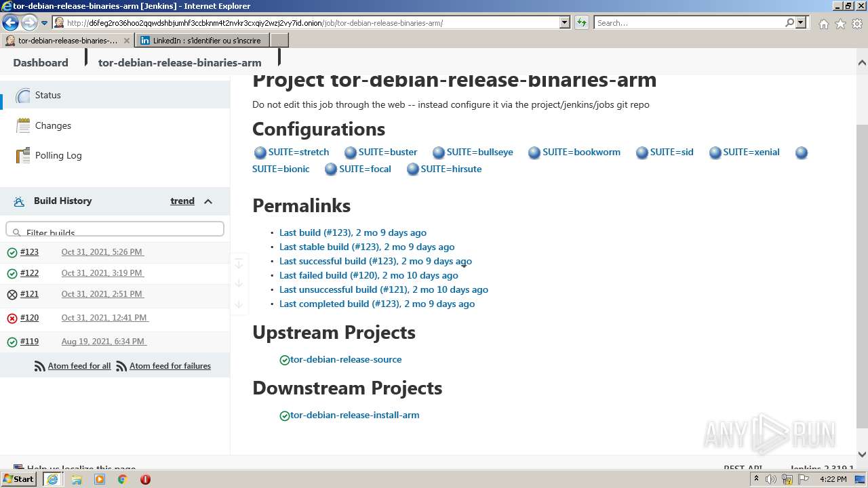Image resolution: width=868 pixels, height=488 pixels.
Task: Click Oct 31, 2021, 12:41 PM timestamp
Action: (x=104, y=318)
